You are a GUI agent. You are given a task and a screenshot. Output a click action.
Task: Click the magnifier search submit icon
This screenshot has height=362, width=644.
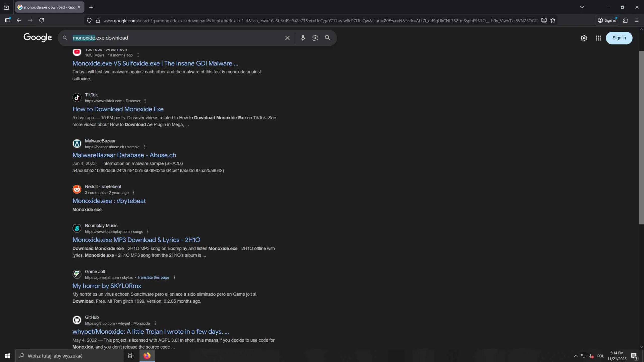click(x=327, y=38)
